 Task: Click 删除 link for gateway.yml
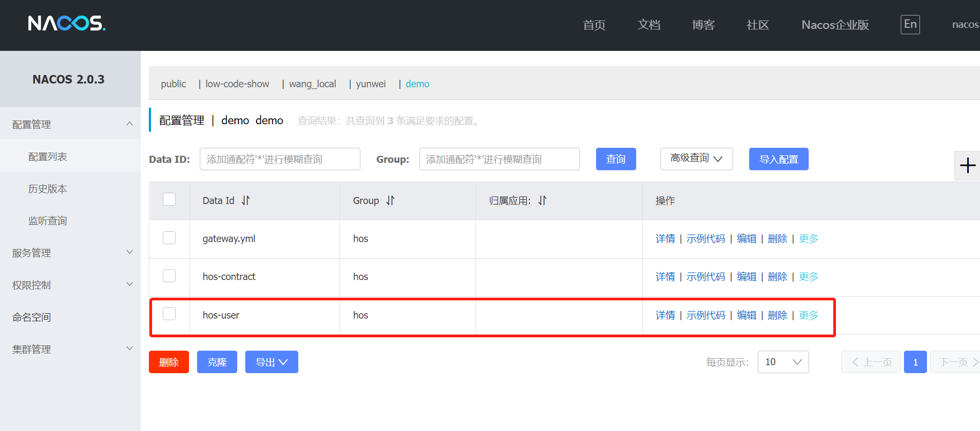778,239
